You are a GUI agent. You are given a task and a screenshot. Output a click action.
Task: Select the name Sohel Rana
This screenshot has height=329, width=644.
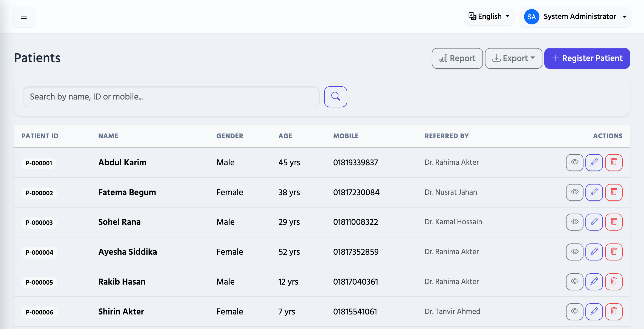pos(119,222)
